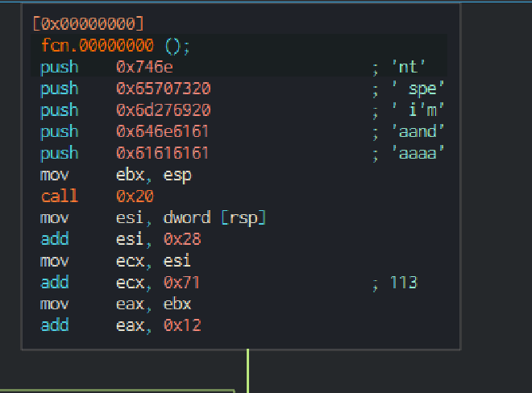Click the 0x71 operand value

182,283
